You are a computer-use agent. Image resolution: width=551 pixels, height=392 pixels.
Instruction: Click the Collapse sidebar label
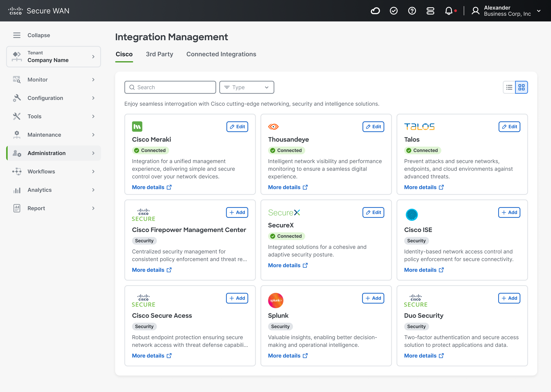click(39, 35)
